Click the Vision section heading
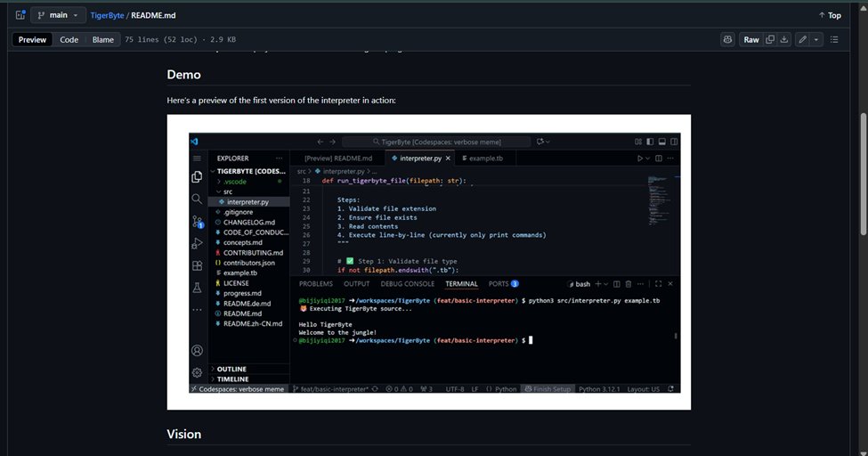 point(183,435)
